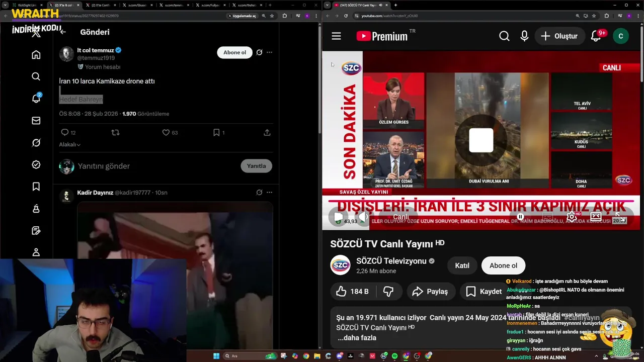Screen dimensions: 644x362
Task: Open X Notifications bell in sidebar
Action: click(x=36, y=98)
